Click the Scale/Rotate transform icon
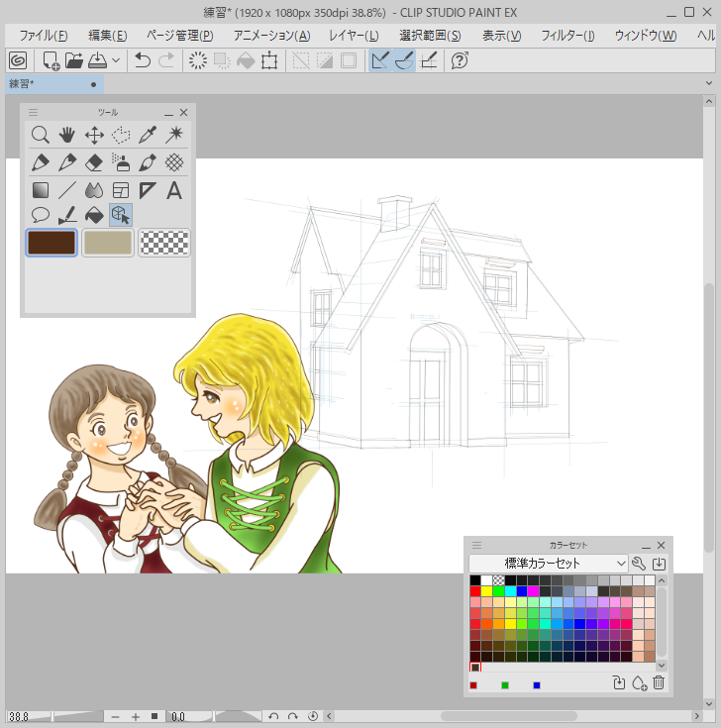 [x=269, y=60]
